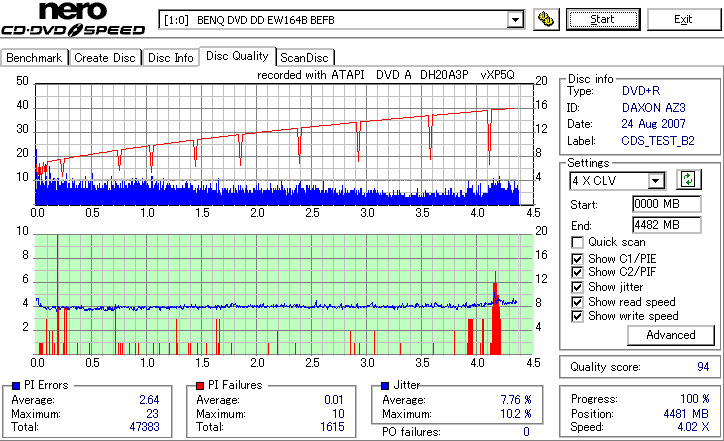Image resolution: width=724 pixels, height=441 pixels.
Task: Click the Progress value 100 %
Action: (695, 399)
